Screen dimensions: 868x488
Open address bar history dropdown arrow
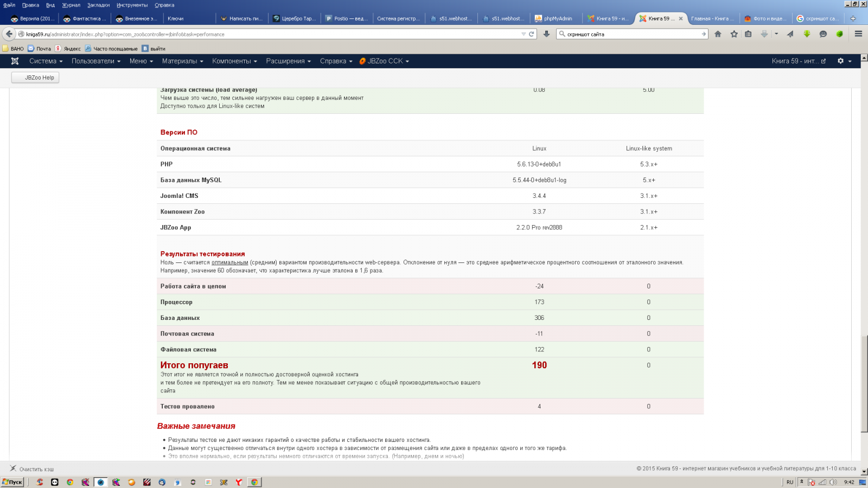[x=524, y=34]
